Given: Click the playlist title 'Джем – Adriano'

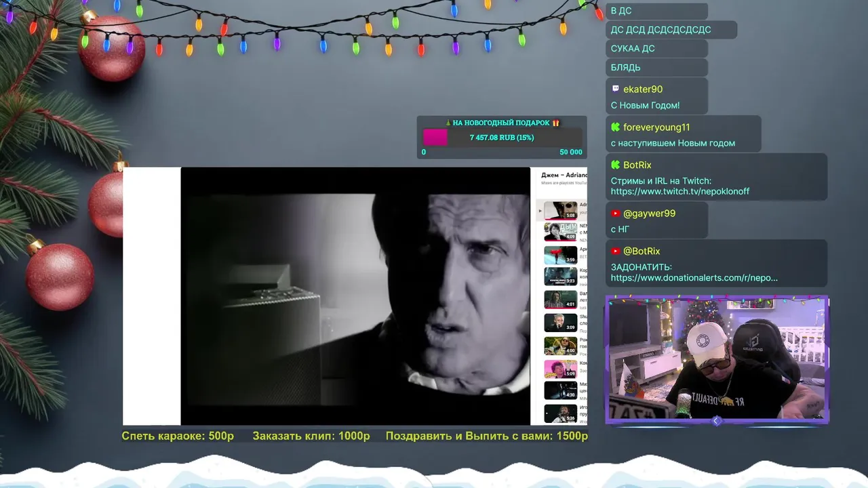Looking at the screenshot, I should pos(564,175).
